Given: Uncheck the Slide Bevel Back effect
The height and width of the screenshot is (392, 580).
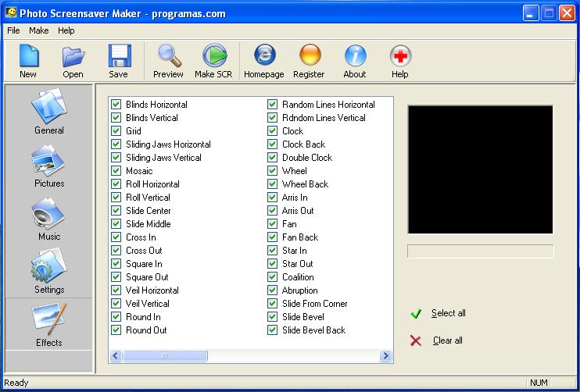Looking at the screenshot, I should click(273, 330).
